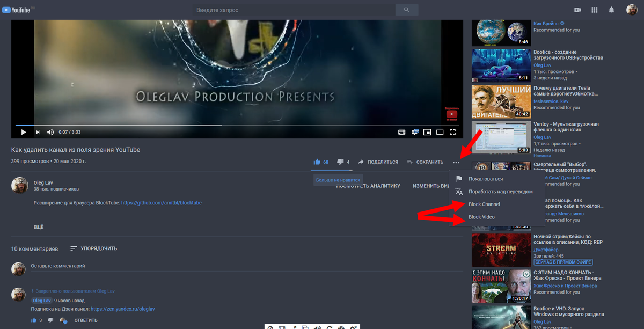Dislike the pinned comment with thumbs-down

50,320
